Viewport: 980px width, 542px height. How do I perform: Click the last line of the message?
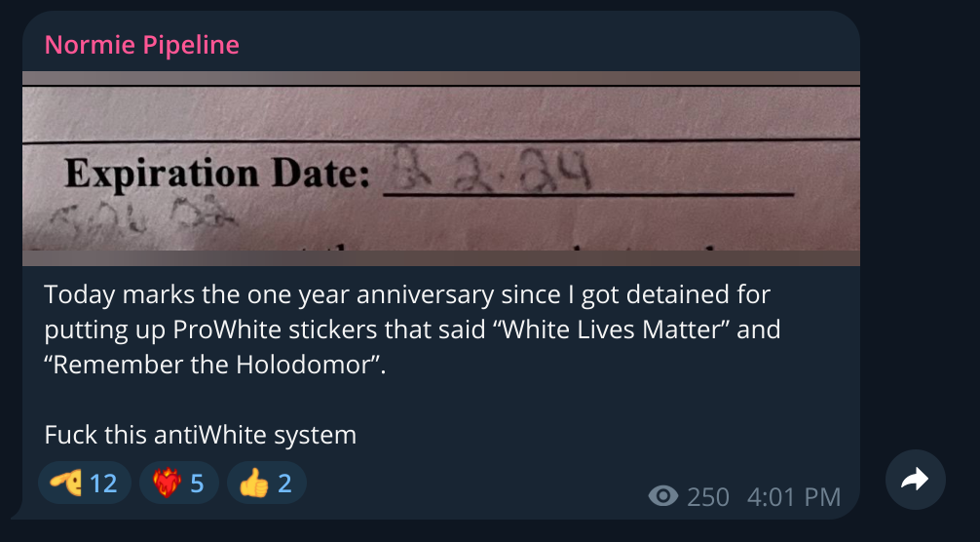[x=201, y=435]
